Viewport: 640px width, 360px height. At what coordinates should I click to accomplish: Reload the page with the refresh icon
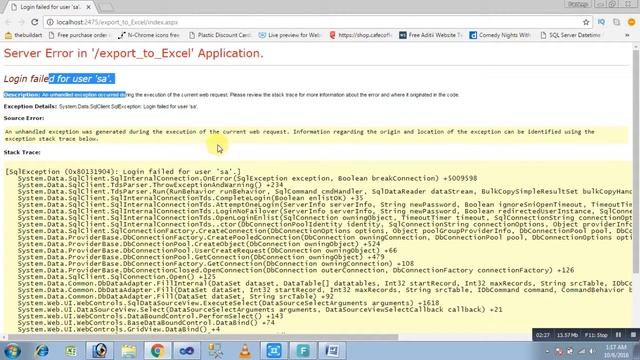click(x=35, y=22)
